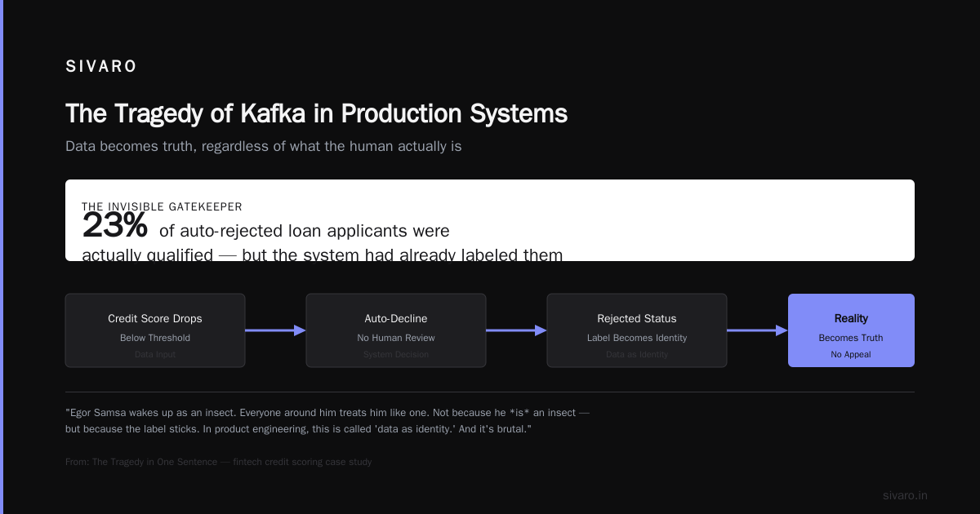Click 'No Human Review' sub-label
The width and height of the screenshot is (980, 514).
click(396, 338)
